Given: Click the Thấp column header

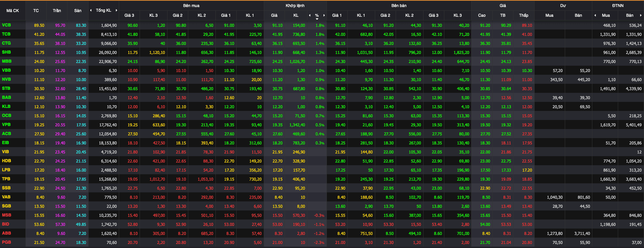Looking at the screenshot, I should click(524, 15).
